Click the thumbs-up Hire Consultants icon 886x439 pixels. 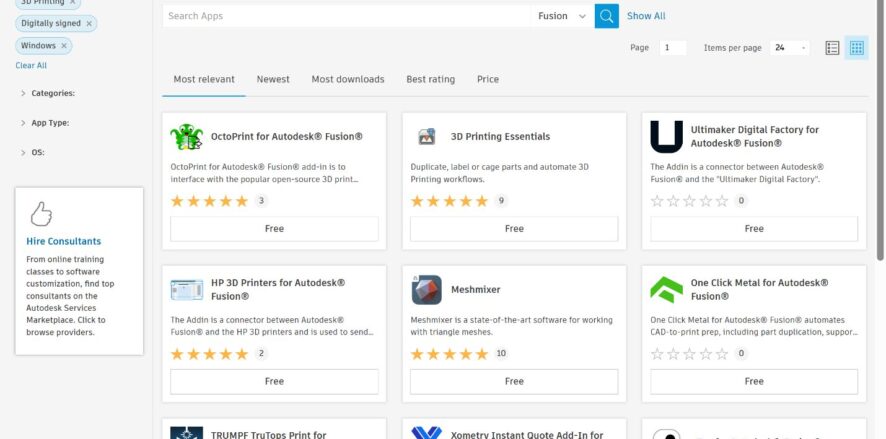click(x=41, y=214)
